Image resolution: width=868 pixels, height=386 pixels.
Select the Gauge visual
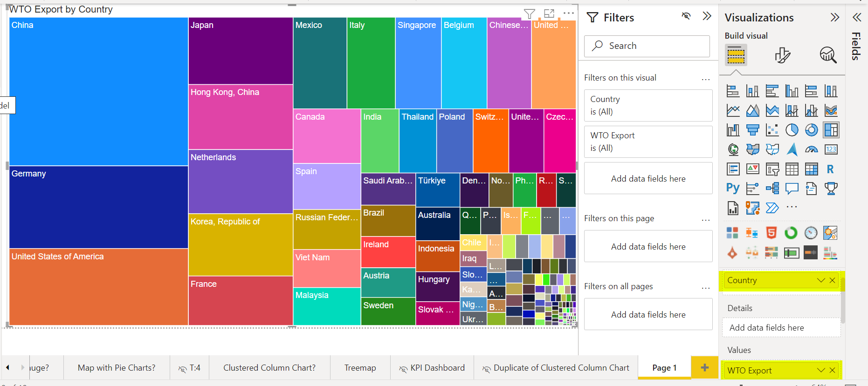(x=811, y=149)
